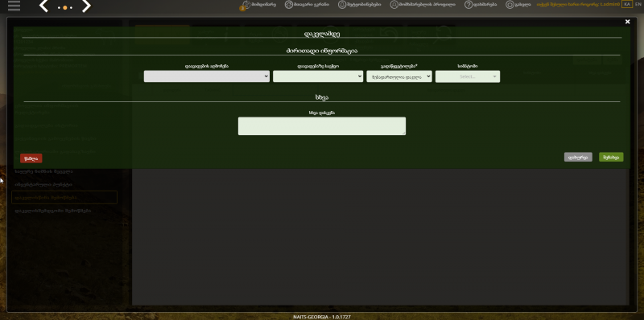
Task: Open notifications with the orange badge 3
Action: click(x=258, y=5)
